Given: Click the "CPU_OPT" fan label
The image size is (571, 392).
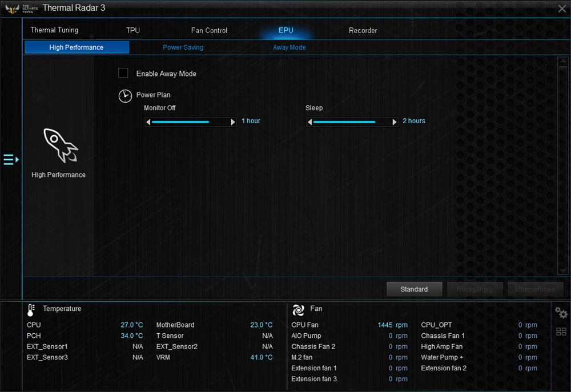Looking at the screenshot, I should (x=436, y=325).
